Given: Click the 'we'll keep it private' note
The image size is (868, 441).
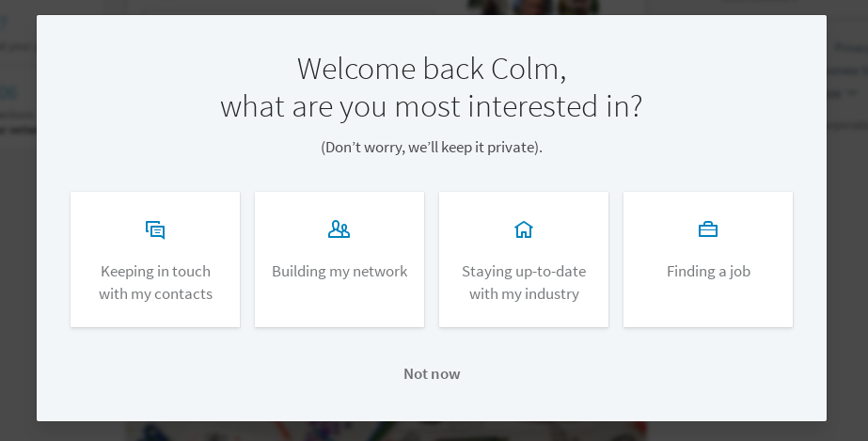Looking at the screenshot, I should point(432,148).
